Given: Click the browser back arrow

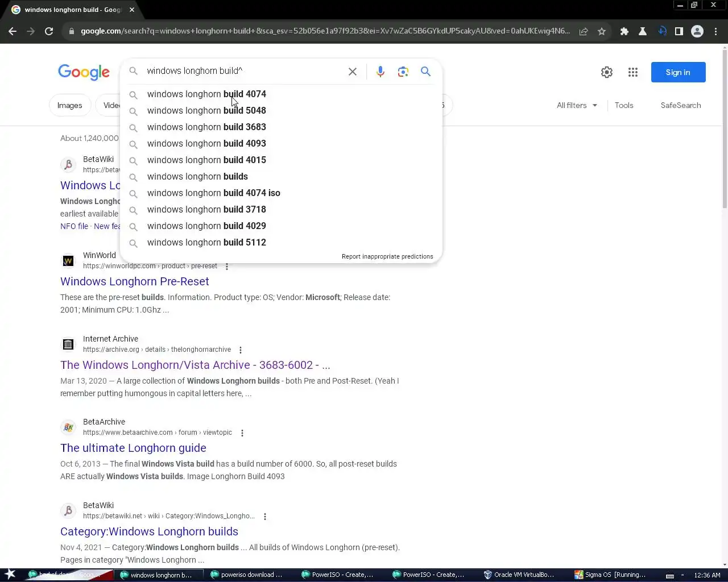Looking at the screenshot, I should (x=13, y=31).
